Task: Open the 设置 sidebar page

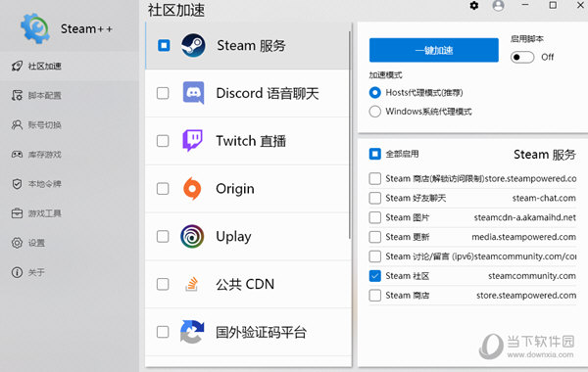Action: click(x=70, y=243)
